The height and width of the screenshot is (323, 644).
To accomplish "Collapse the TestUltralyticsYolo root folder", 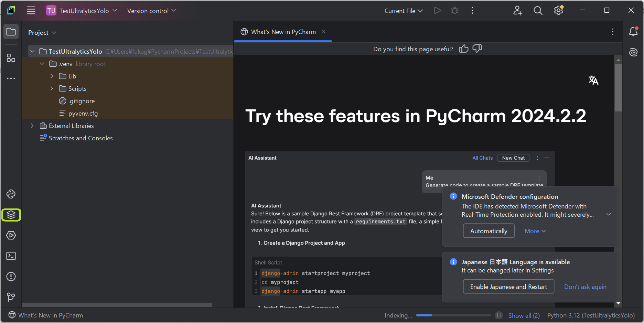I will pyautogui.click(x=32, y=51).
